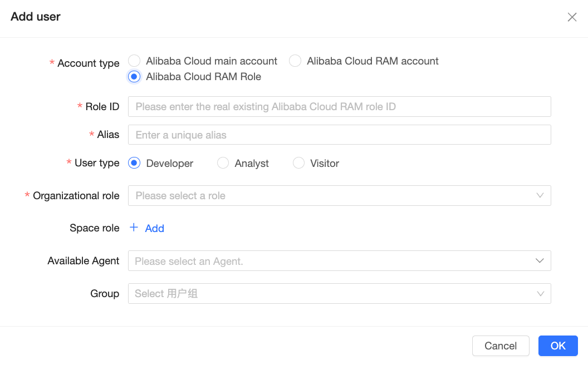Click the Group label text
This screenshot has height=365, width=588.
pyautogui.click(x=105, y=293)
